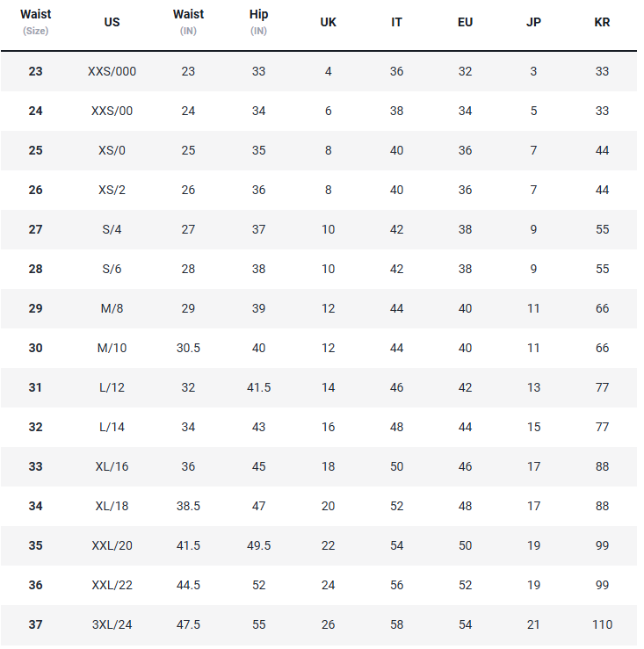Image resolution: width=644 pixels, height=649 pixels.
Task: Click the 38.5 waist inches cell
Action: (x=188, y=506)
